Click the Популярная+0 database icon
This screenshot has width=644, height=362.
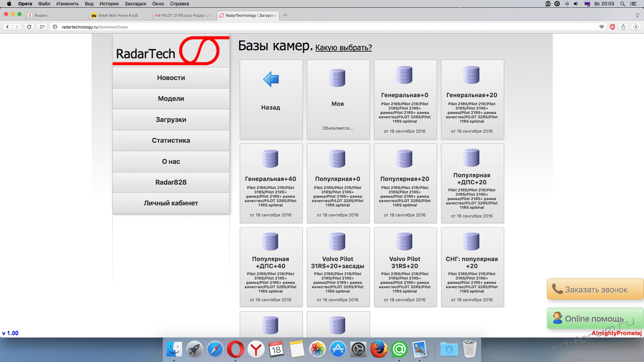coord(337,159)
